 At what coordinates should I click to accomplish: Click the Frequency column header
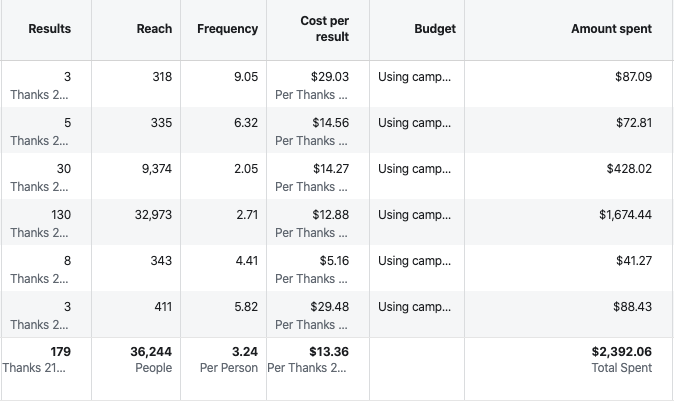pyautogui.click(x=227, y=29)
